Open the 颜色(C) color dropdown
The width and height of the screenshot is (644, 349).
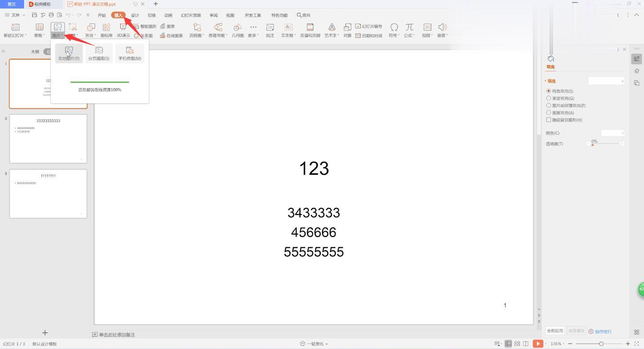click(613, 133)
